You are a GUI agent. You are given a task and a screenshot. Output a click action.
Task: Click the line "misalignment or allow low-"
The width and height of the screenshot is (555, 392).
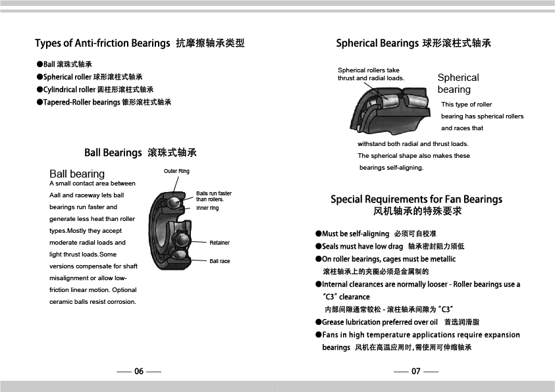point(88,278)
